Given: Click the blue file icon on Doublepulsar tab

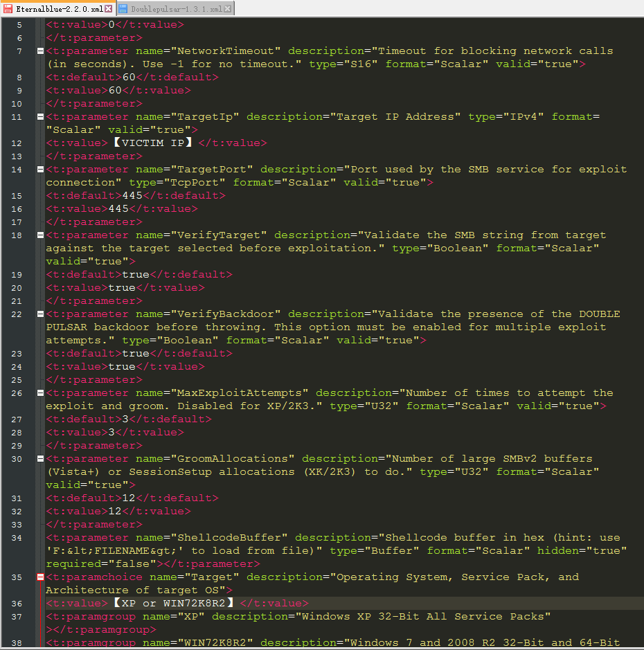Looking at the screenshot, I should pyautogui.click(x=123, y=9).
